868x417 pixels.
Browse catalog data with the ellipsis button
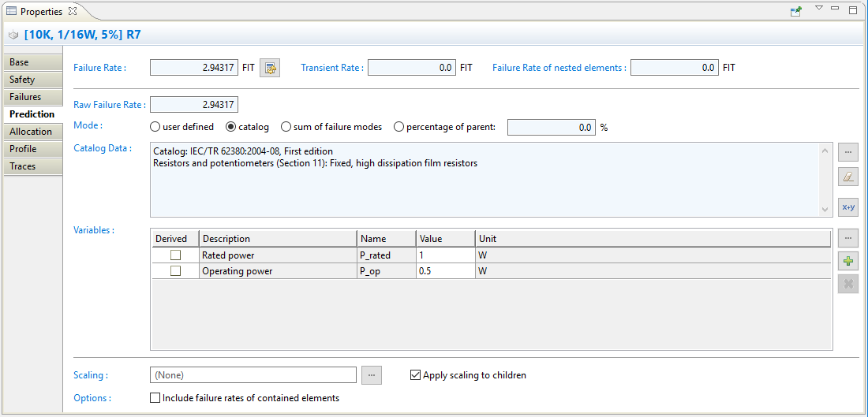tap(847, 152)
